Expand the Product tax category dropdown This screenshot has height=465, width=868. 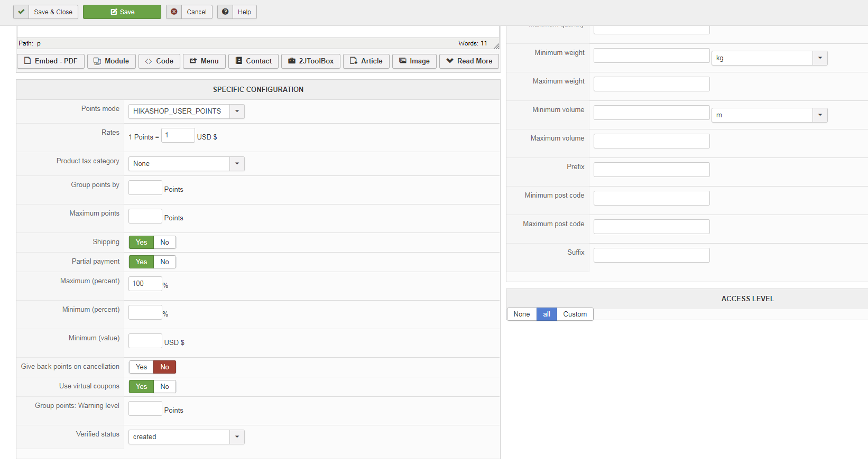[237, 164]
